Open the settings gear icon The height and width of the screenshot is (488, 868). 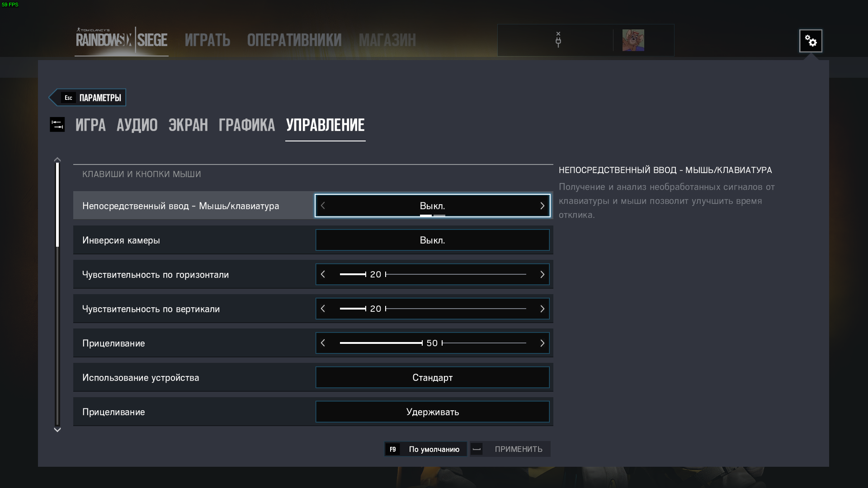tap(811, 41)
